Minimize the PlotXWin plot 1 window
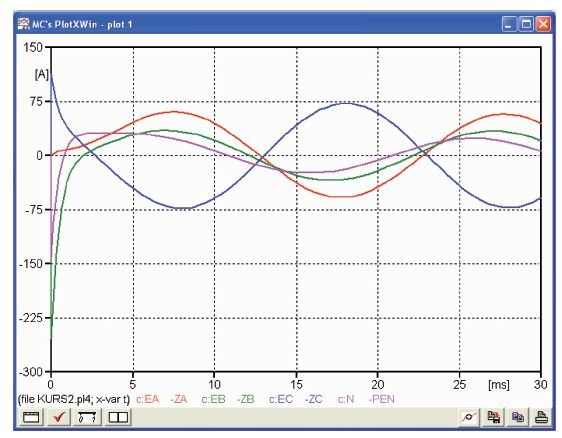The image size is (562, 438). coord(509,24)
